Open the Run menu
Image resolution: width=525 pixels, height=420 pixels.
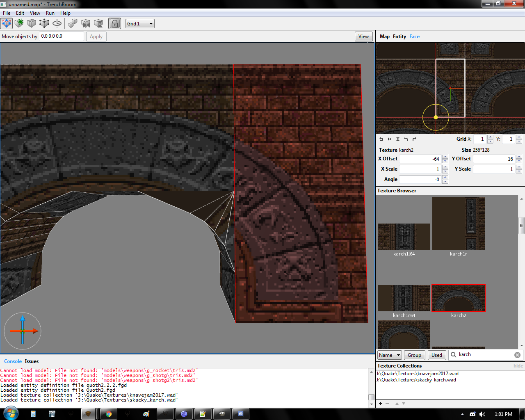[50, 13]
